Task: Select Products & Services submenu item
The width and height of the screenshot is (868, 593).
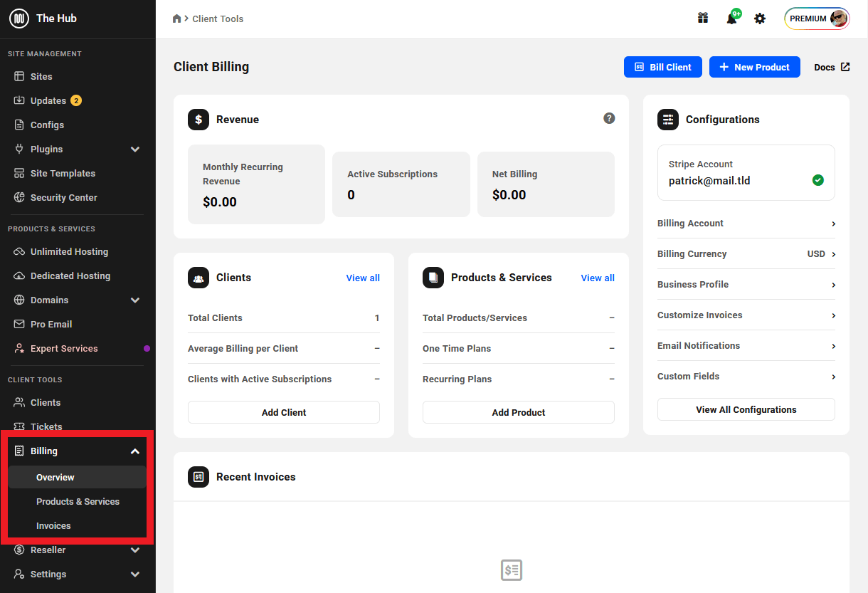Action: click(x=78, y=501)
